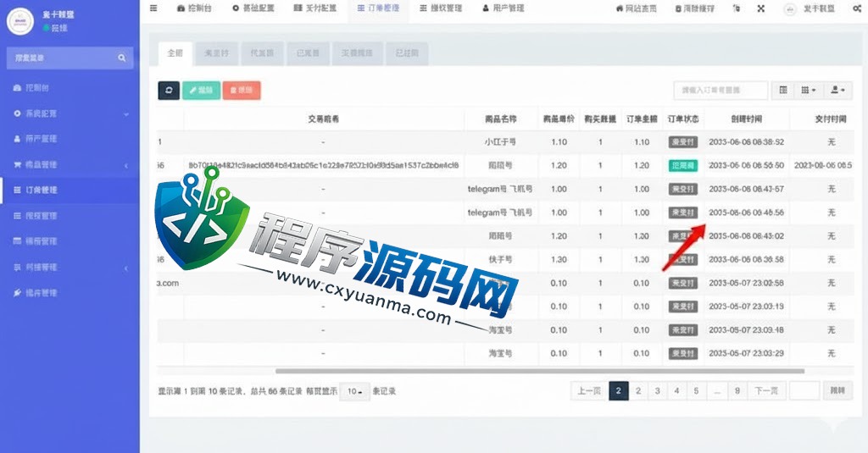
Task: Select the active order management item in sidebar
Action: tap(70, 190)
